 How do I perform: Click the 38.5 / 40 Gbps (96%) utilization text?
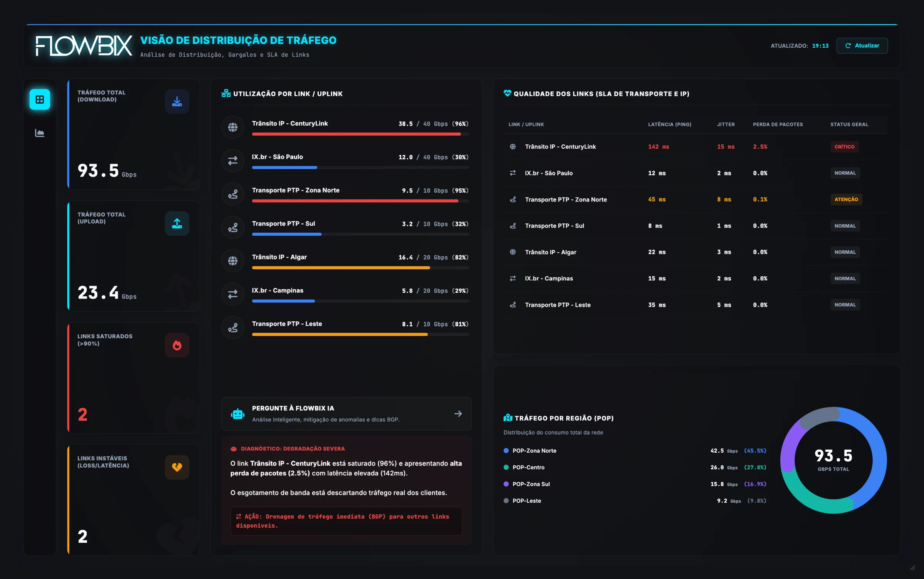(433, 124)
